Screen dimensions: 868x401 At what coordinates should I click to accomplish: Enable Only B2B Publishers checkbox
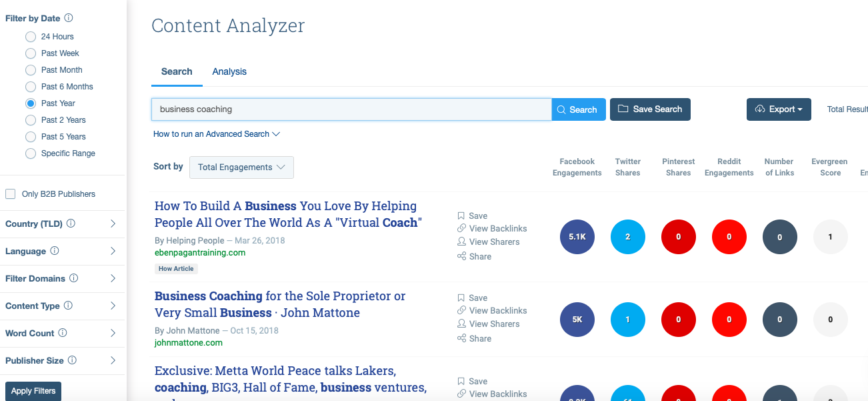[11, 194]
